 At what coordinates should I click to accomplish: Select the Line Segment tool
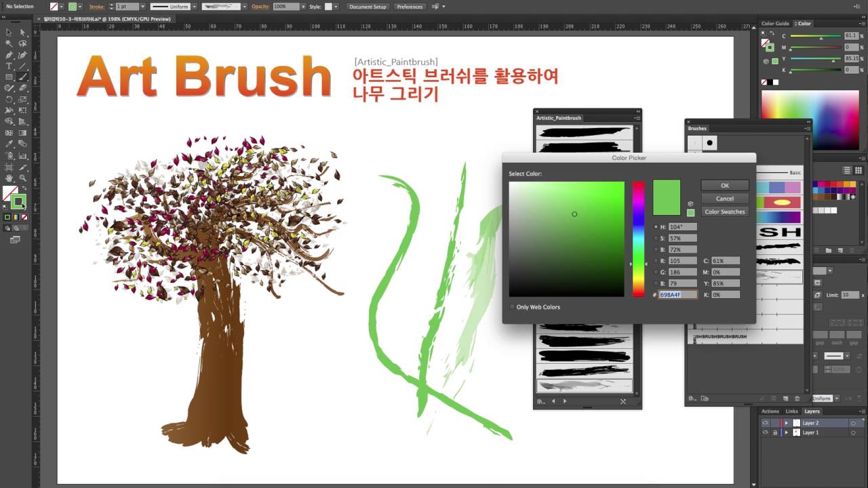(x=22, y=66)
